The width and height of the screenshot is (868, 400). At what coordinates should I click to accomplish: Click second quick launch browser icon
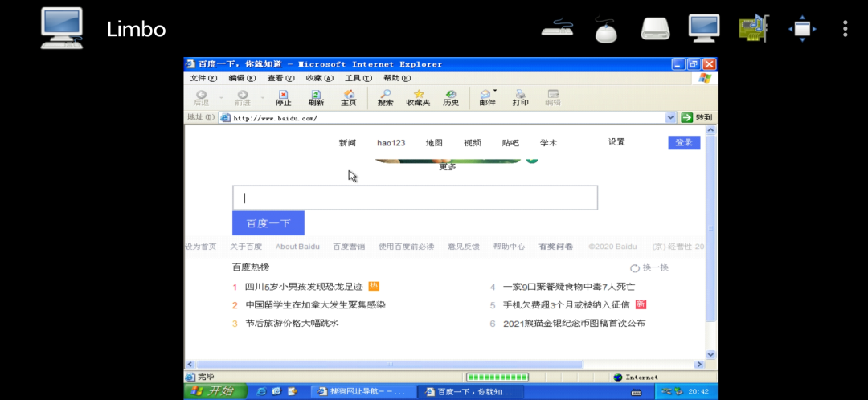click(x=277, y=392)
